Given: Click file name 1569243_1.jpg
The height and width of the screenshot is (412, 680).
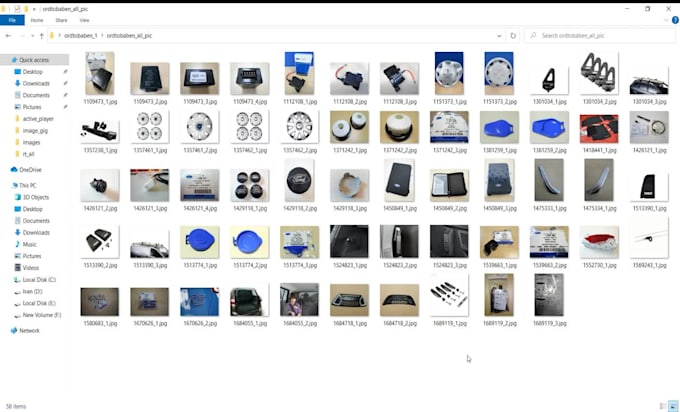Looking at the screenshot, I should (x=649, y=265).
